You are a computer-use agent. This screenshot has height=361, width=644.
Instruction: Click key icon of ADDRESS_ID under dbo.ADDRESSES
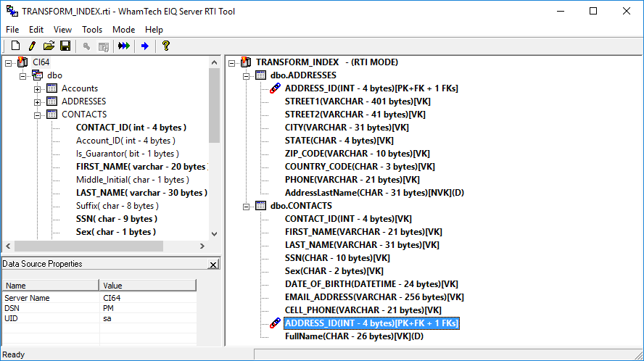click(275, 88)
